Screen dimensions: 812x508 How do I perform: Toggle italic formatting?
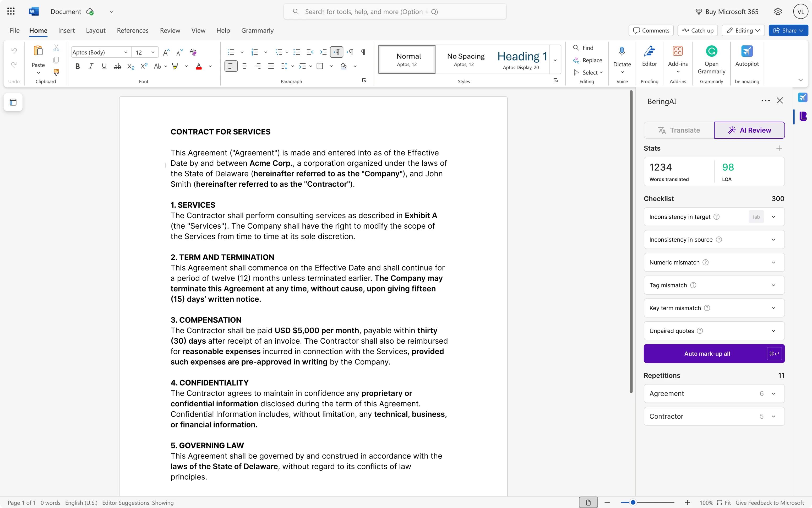[x=91, y=66]
